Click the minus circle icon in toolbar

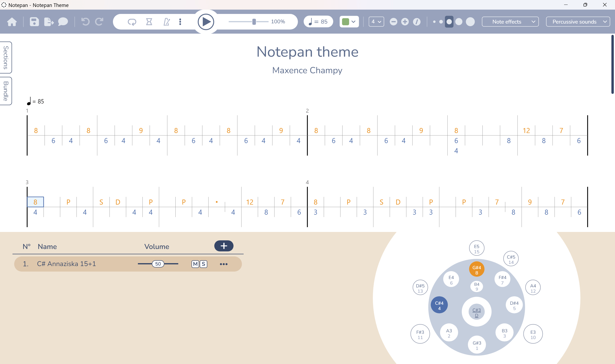(394, 22)
